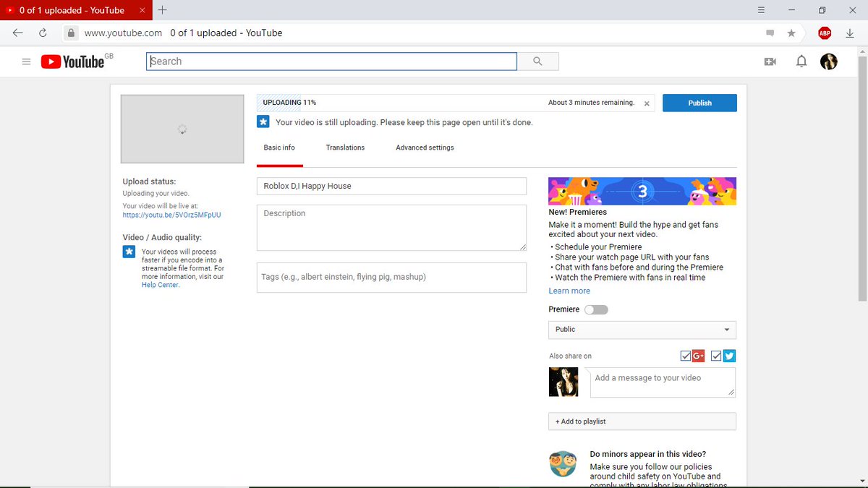Screen dimensions: 868x488
Task: Open the create video camera icon
Action: (x=770, y=62)
